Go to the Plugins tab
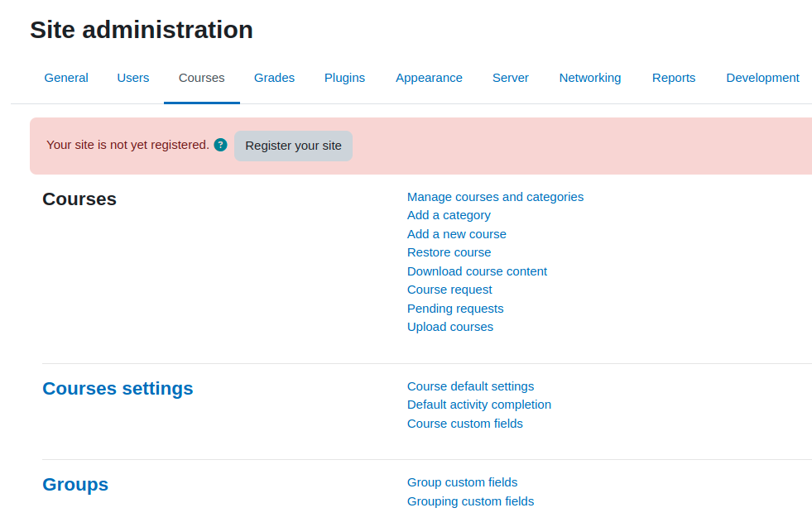Image resolution: width=812 pixels, height=527 pixels. (x=345, y=78)
